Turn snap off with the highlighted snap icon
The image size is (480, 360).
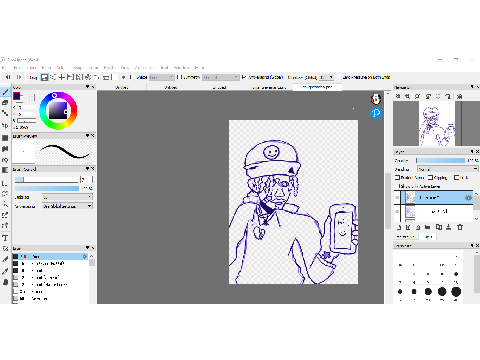[x=44, y=77]
